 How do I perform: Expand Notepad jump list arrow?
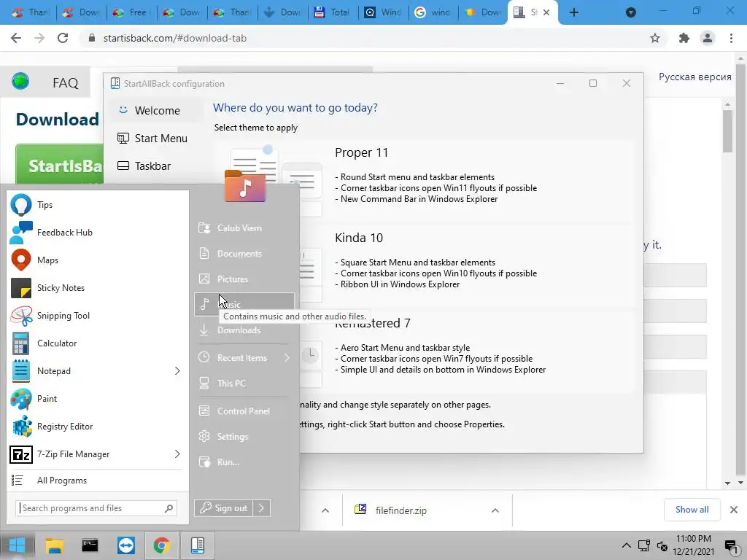(177, 371)
